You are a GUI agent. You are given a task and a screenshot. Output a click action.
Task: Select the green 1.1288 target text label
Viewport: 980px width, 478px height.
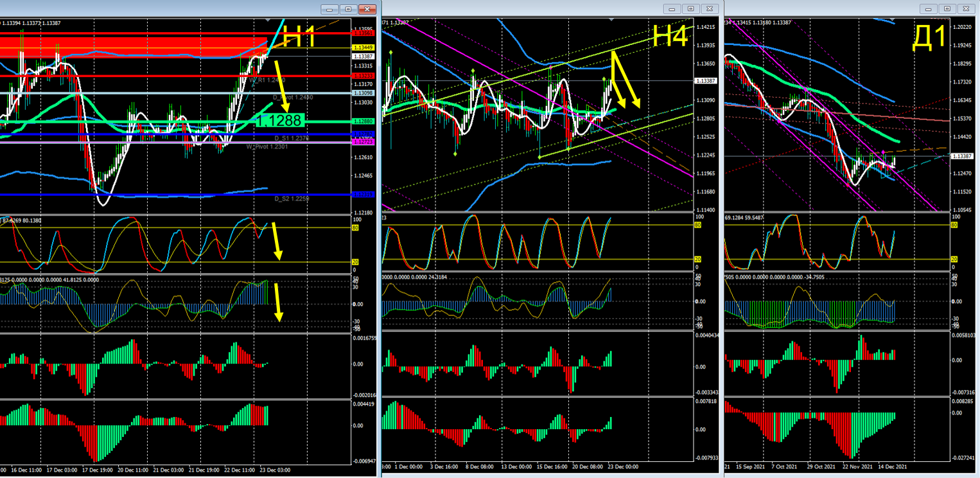click(x=279, y=121)
